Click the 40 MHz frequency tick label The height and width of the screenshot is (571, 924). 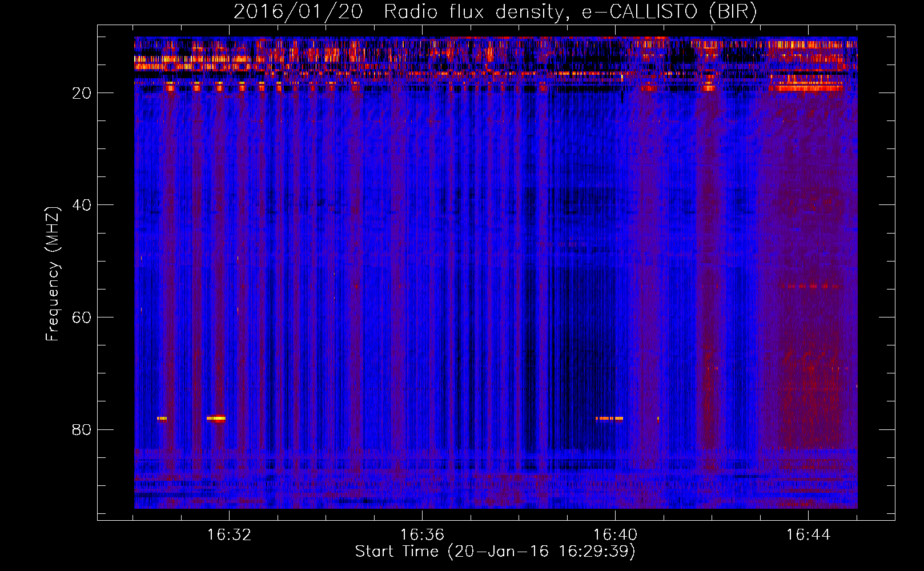(x=82, y=205)
